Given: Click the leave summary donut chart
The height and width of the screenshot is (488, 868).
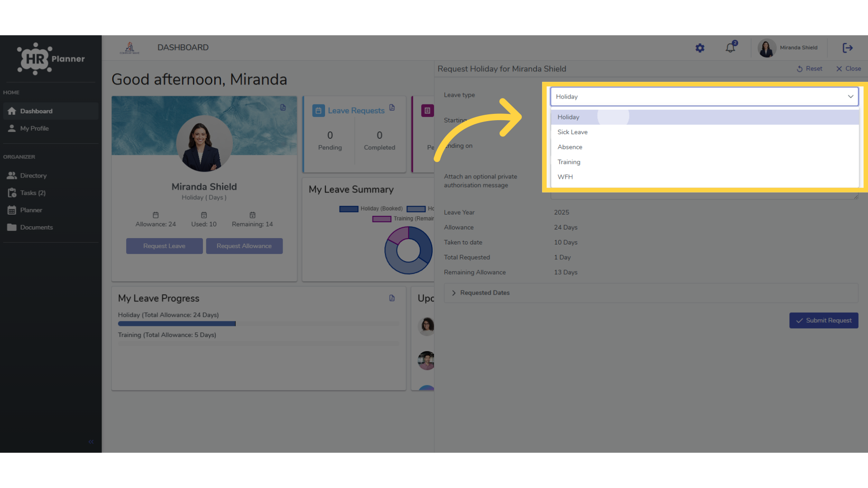Looking at the screenshot, I should (x=409, y=250).
